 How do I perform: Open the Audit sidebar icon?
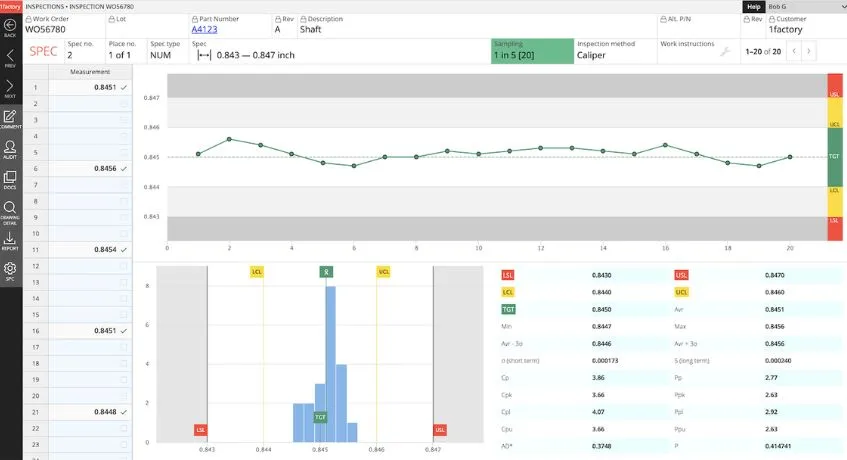point(10,147)
